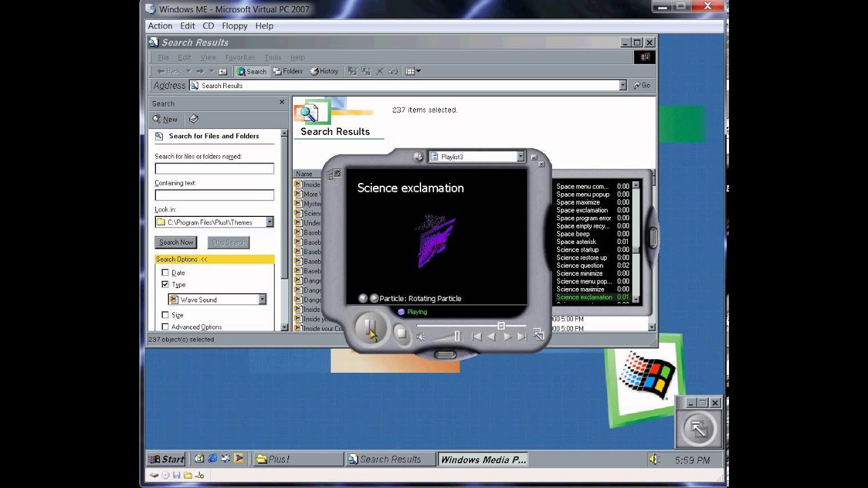Click the Delete X toolbar icon
The width and height of the screenshot is (868, 488).
coord(380,71)
